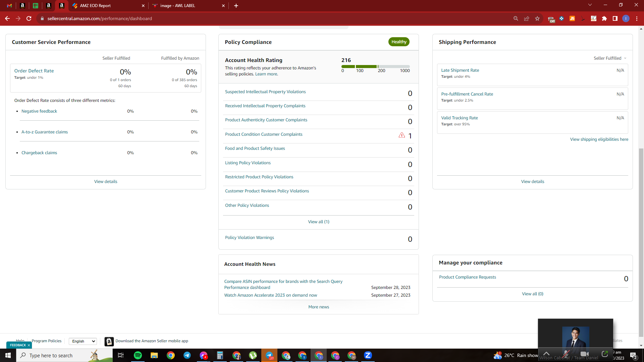Open the Chrome profile avatar
Viewport: 644px width, 362px height.
pos(626,18)
